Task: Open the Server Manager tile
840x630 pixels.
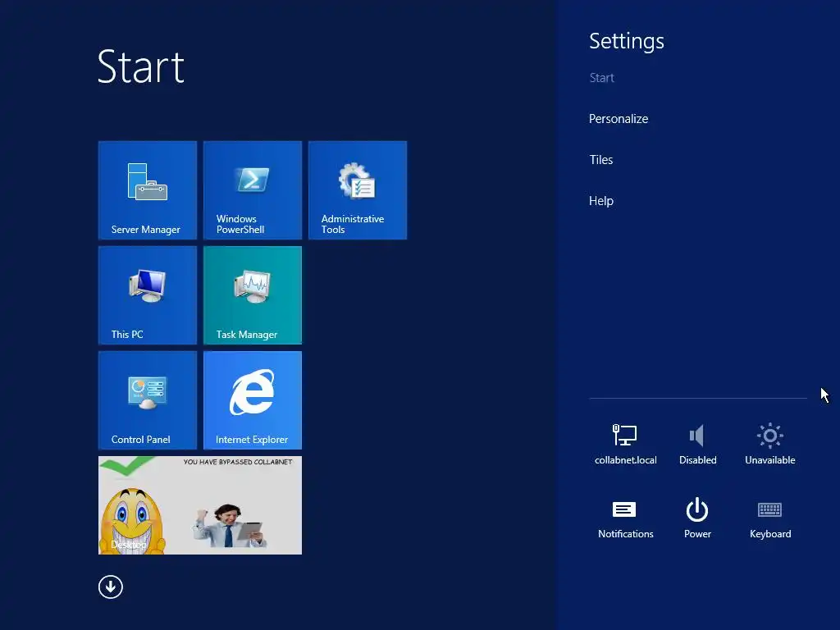Action: 148,190
